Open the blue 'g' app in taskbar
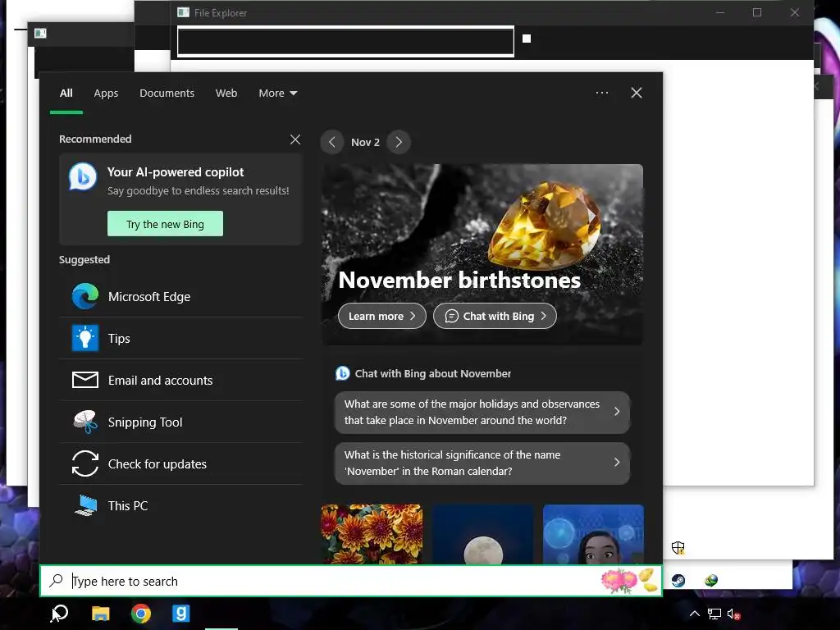The height and width of the screenshot is (630, 840). click(x=181, y=614)
